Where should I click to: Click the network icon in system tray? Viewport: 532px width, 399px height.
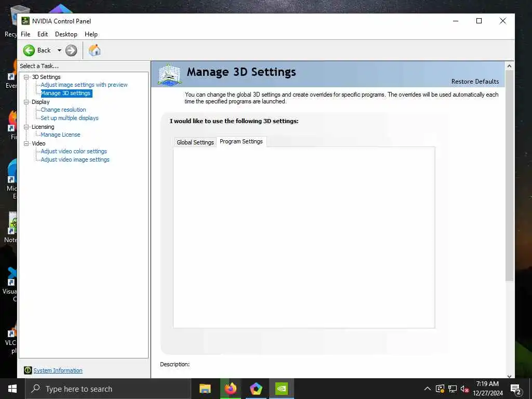coord(453,389)
